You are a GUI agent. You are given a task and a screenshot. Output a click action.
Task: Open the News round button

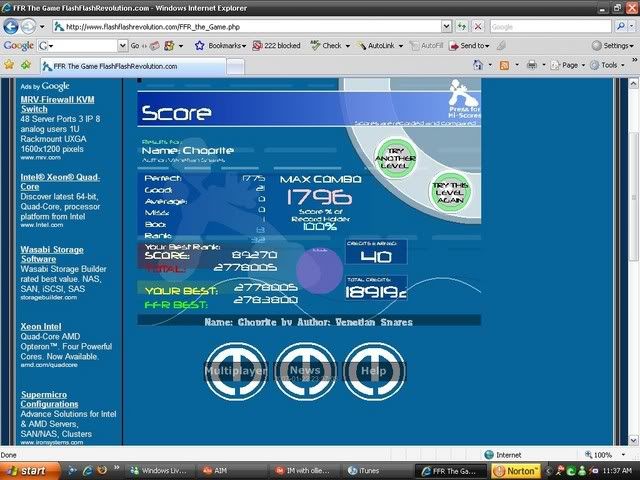point(305,370)
